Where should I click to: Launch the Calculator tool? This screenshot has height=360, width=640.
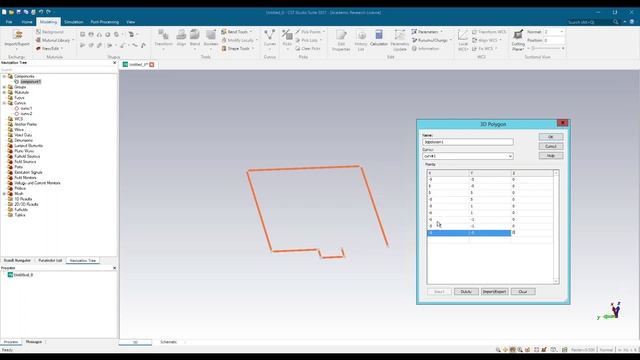click(379, 38)
